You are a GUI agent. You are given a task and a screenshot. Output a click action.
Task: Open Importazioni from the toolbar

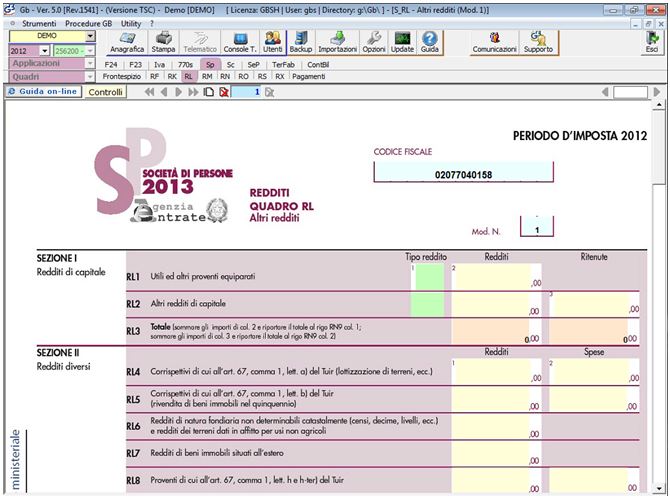tap(337, 43)
